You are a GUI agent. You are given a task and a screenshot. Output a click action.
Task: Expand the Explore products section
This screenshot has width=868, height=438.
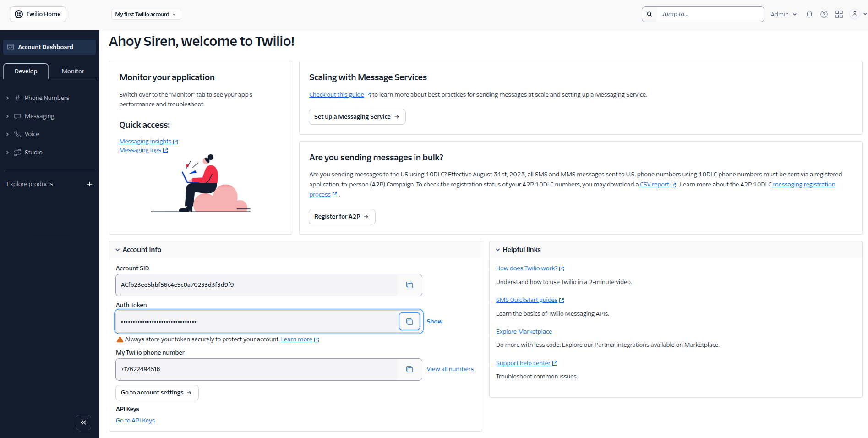tap(90, 184)
